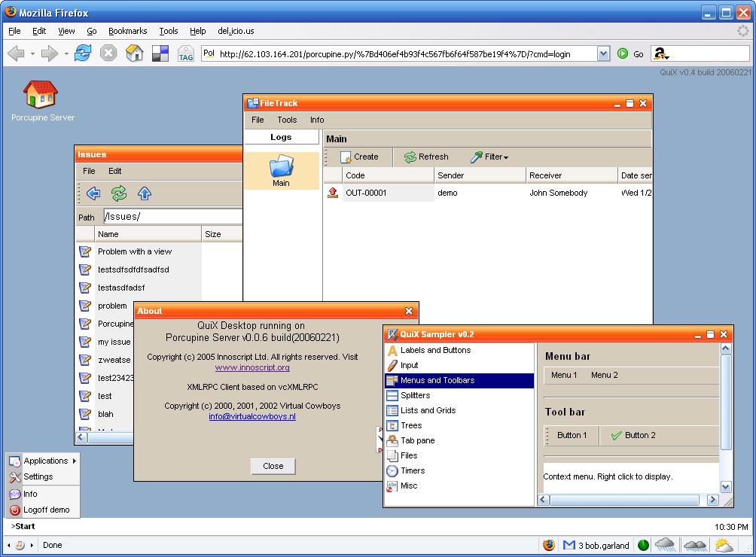Click Button 1 in Sampler tool bar
The width and height of the screenshot is (756, 557).
pos(572,435)
